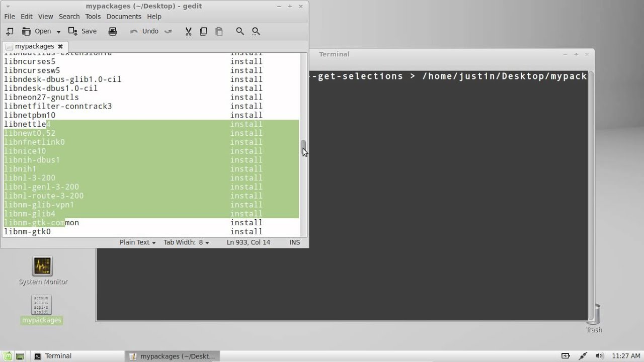The image size is (644, 362).
Task: Click the show desktop icon on taskbar
Action: click(20, 356)
